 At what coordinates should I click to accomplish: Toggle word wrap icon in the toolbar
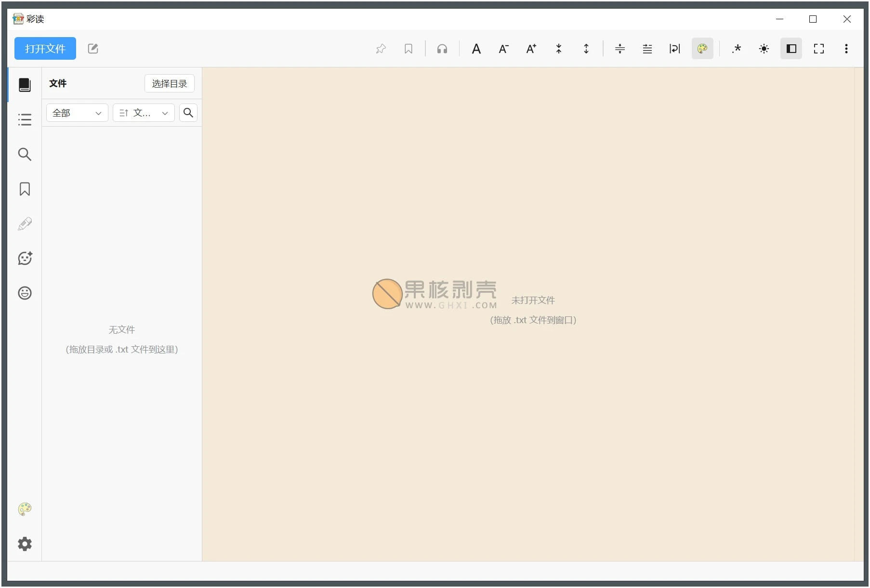coord(675,49)
